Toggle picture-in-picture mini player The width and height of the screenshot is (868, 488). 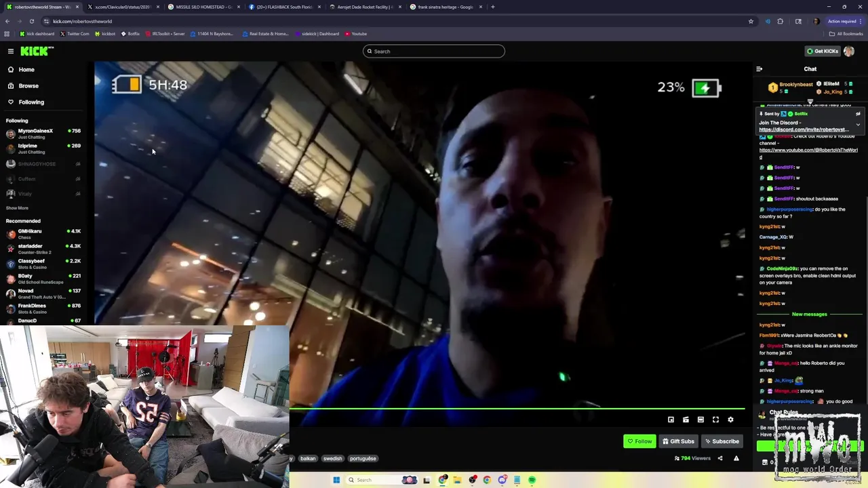(x=671, y=420)
